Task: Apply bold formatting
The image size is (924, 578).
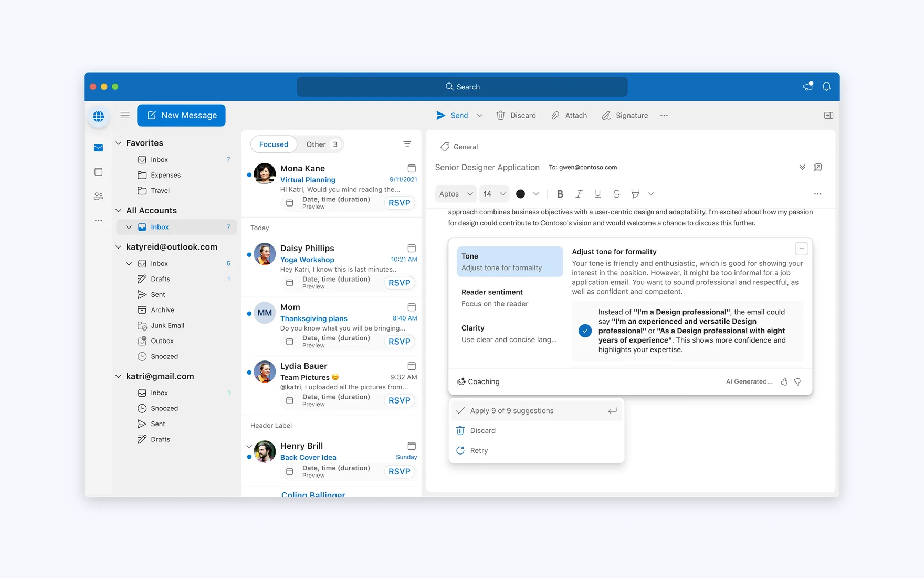Action: tap(560, 194)
